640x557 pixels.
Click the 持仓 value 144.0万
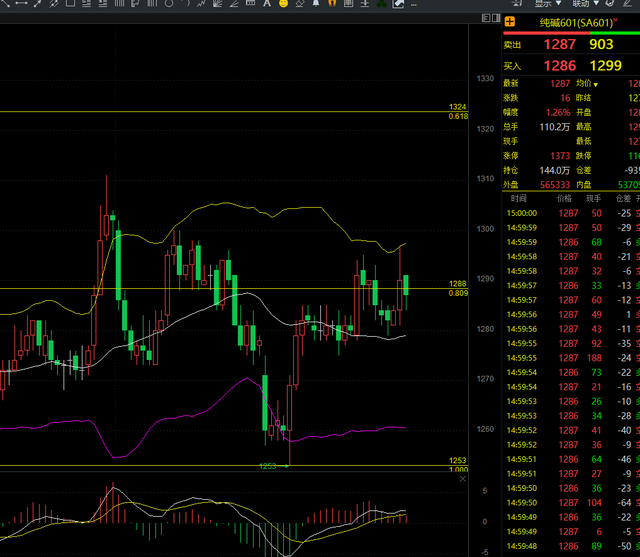click(x=555, y=170)
